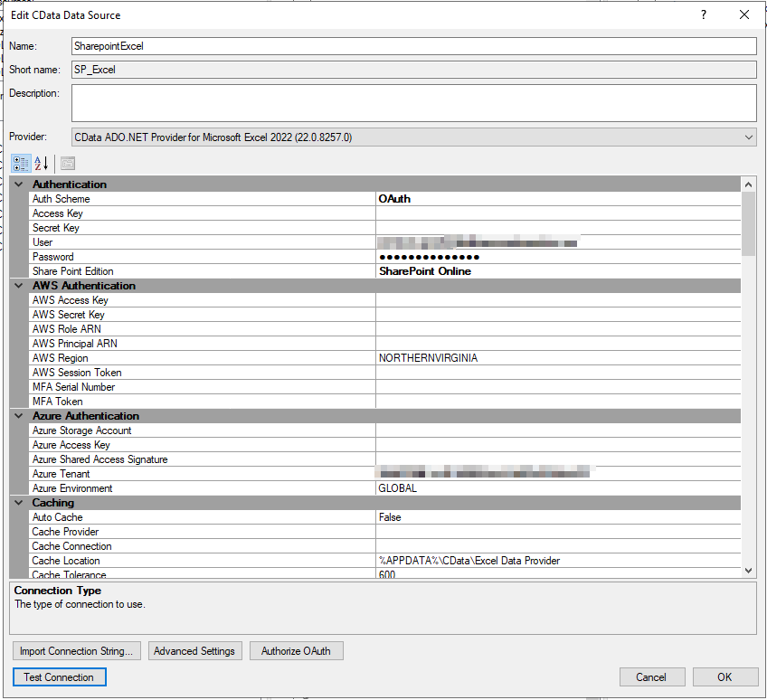Image resolution: width=767 pixels, height=700 pixels.
Task: Click the Short name field
Action: click(x=414, y=70)
